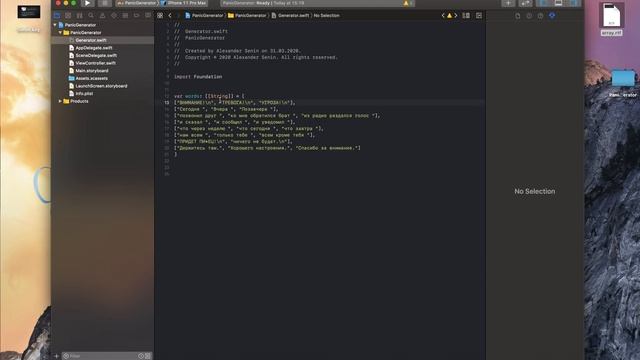Image resolution: width=640 pixels, height=360 pixels.
Task: Show the Source Control navigator
Action: [x=68, y=15]
